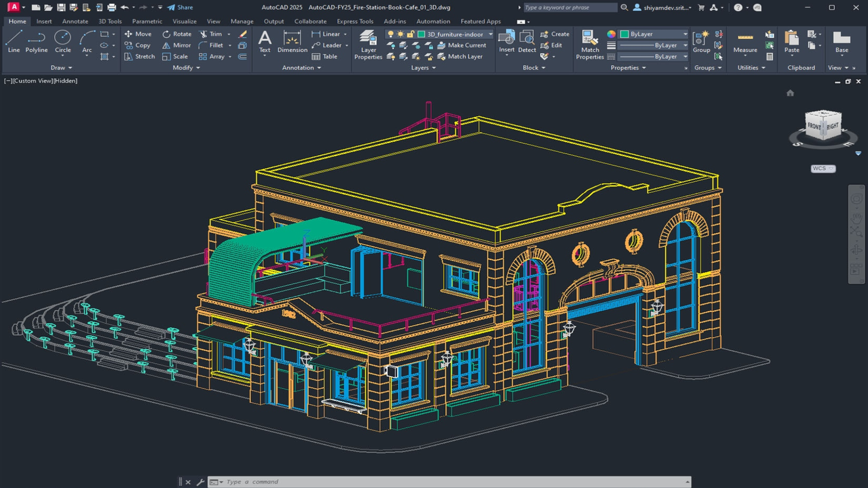
Task: Toggle layer on/off lightbulb icon
Action: tap(390, 34)
